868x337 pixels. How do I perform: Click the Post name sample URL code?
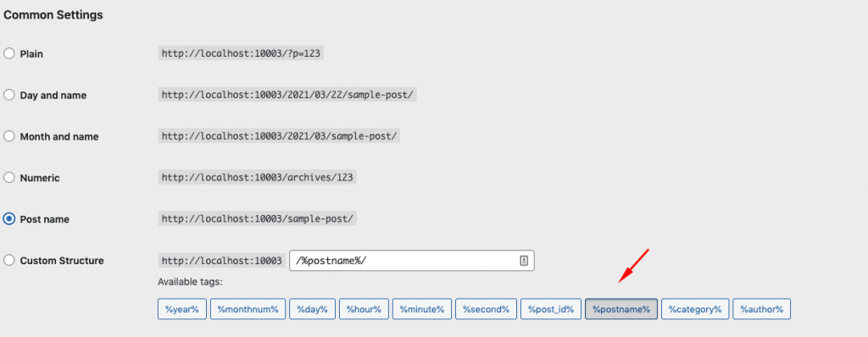tap(258, 218)
